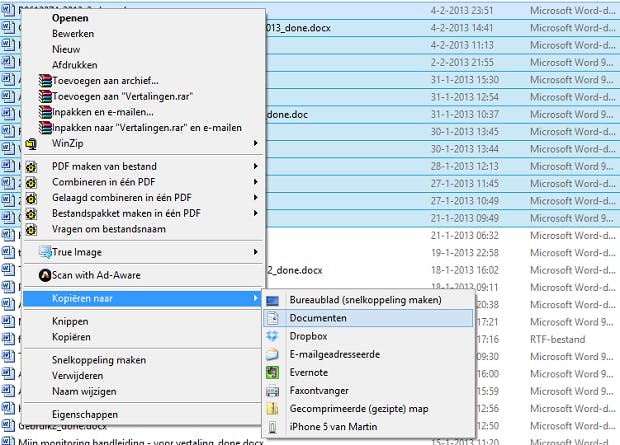Choose Evernote in the submenu
Screen dimensions: 620x445
click(309, 373)
